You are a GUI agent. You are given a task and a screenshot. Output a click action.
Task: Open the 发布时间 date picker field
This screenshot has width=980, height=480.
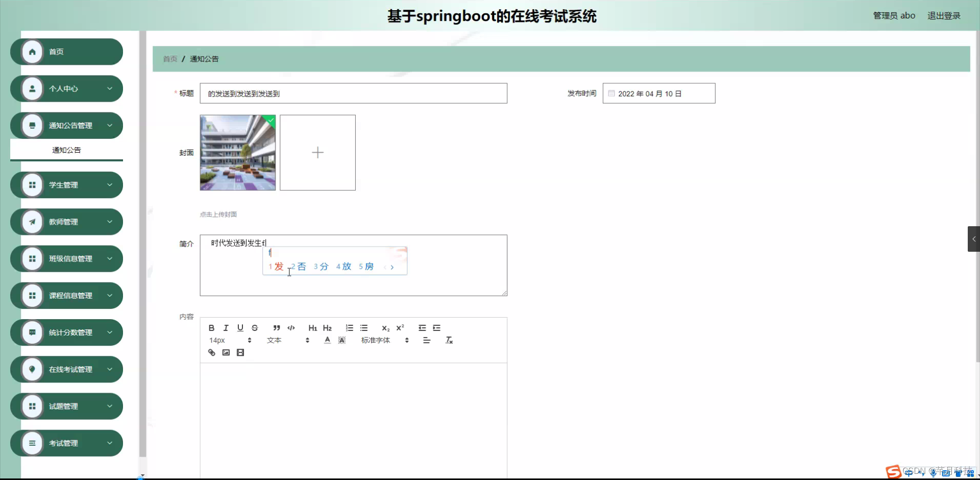click(x=658, y=93)
